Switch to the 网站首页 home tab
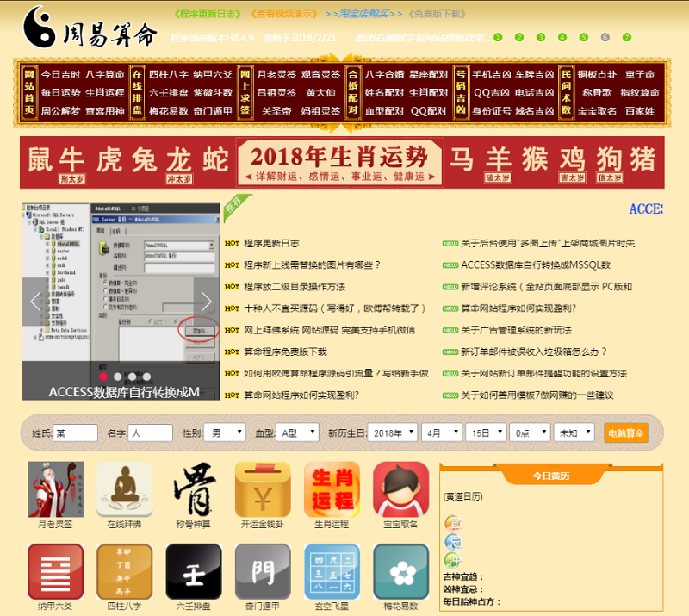Image resolution: width=689 pixels, height=616 pixels. pos(28,92)
